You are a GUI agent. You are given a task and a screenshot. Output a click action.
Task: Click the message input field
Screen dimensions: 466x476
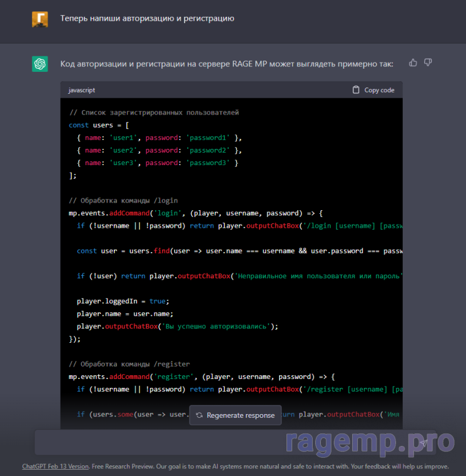coord(235,442)
